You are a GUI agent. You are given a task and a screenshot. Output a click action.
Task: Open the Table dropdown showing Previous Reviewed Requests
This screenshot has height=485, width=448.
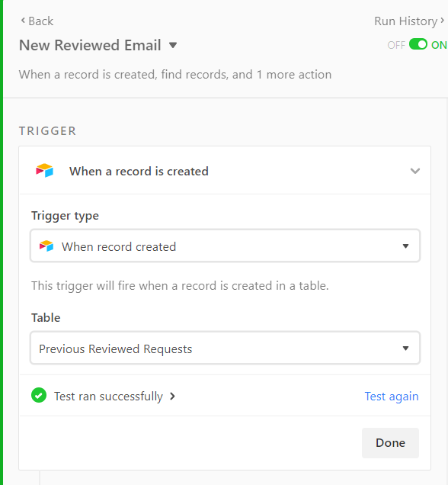pos(225,348)
